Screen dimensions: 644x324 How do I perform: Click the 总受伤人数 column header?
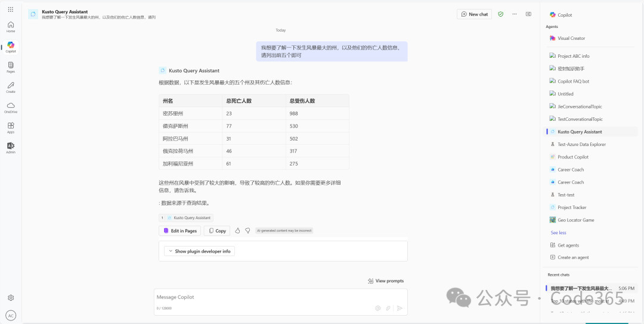317,101
